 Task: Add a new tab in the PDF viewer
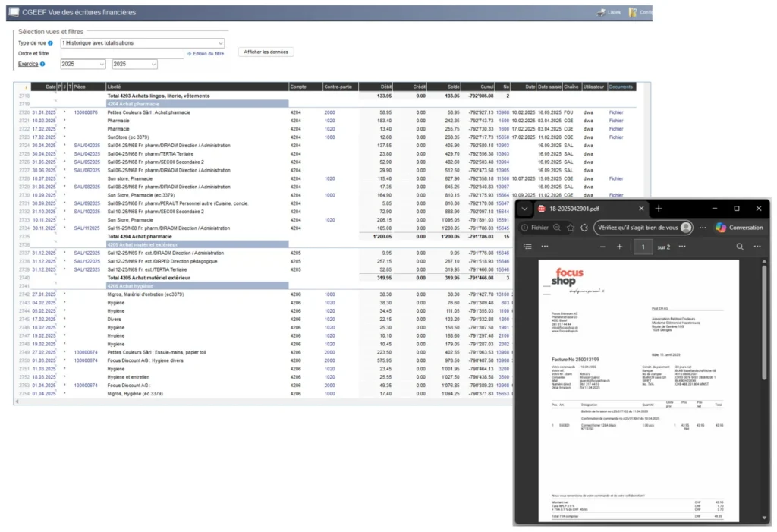point(659,209)
